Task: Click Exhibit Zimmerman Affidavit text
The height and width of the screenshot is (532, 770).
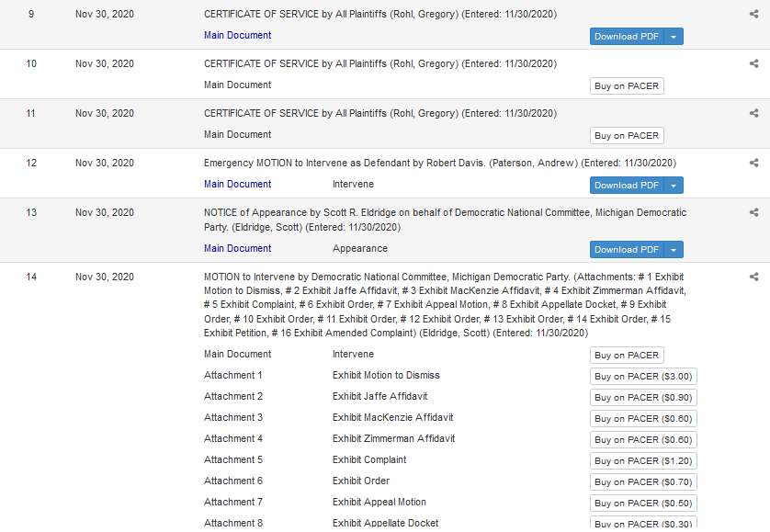Action: [394, 438]
